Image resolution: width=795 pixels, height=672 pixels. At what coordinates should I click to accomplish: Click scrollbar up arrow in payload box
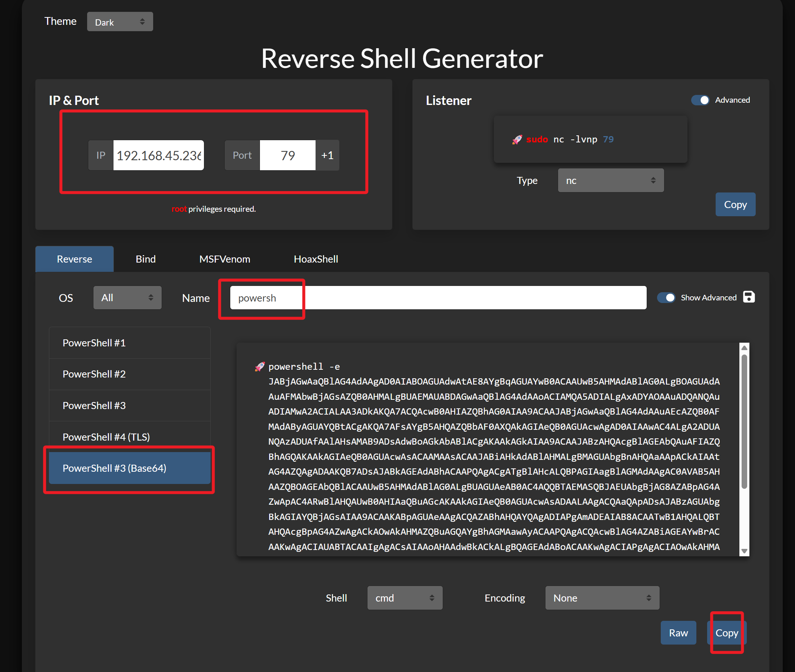[744, 347]
